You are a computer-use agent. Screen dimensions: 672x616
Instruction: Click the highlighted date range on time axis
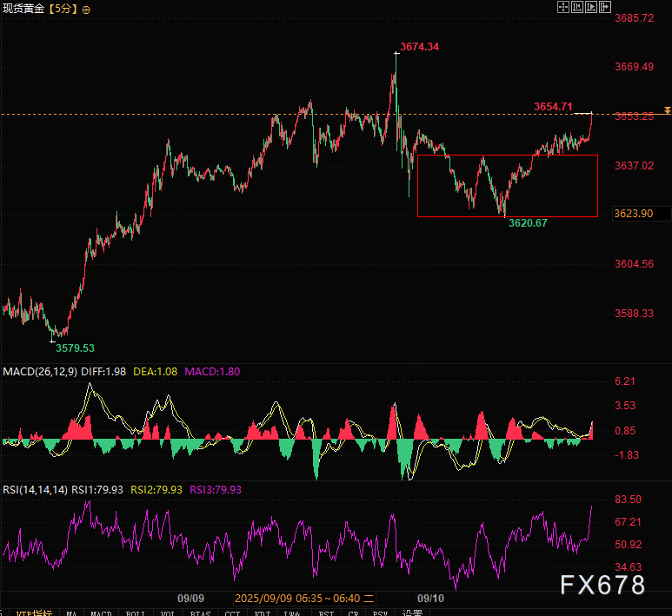tap(304, 599)
